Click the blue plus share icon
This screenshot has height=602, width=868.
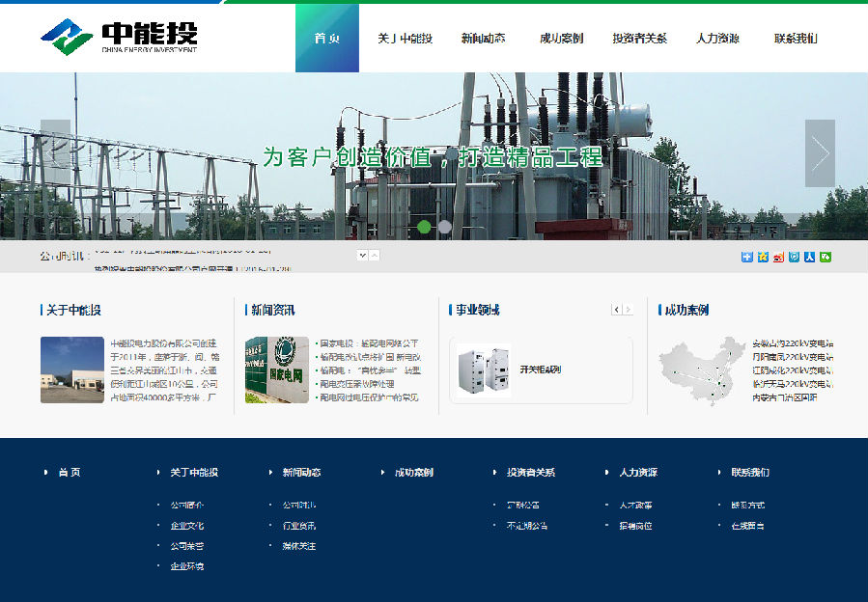pos(746,257)
